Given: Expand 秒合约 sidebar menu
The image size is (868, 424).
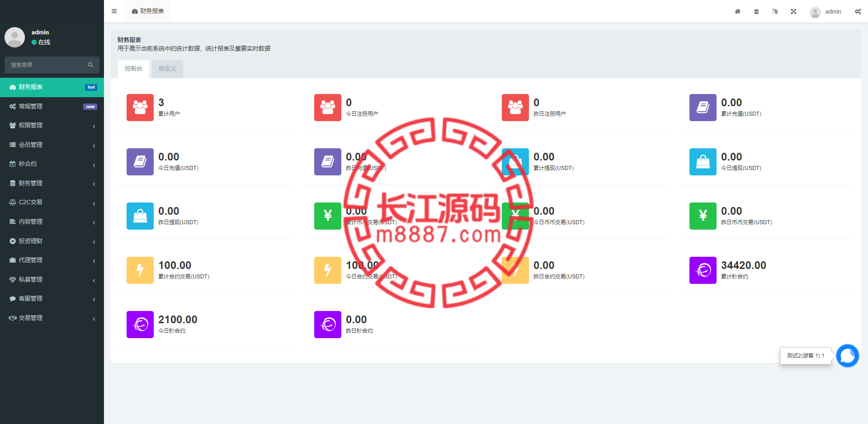Looking at the screenshot, I should (x=52, y=164).
